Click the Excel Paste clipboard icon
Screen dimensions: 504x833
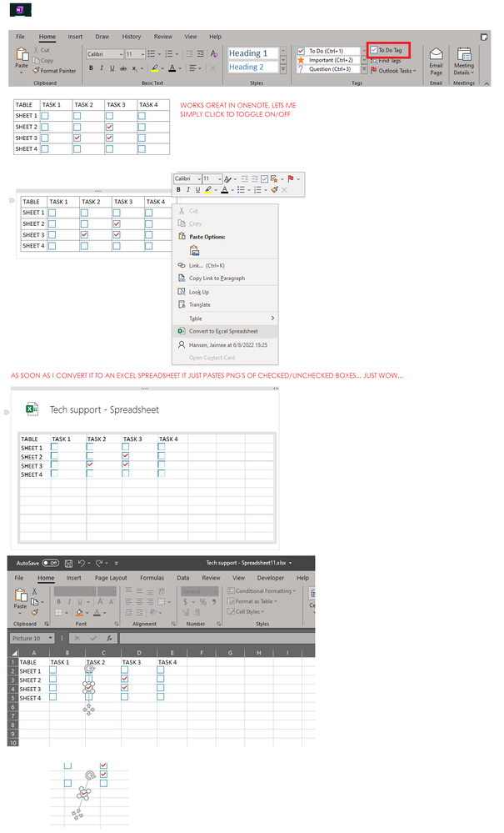point(20,595)
